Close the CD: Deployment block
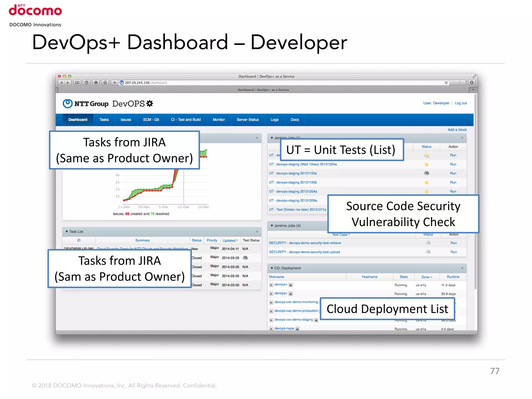 [462, 268]
